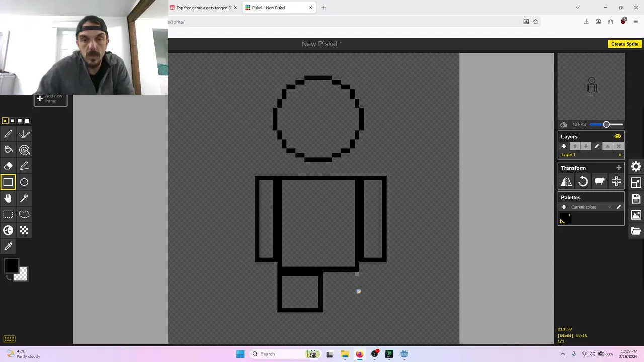The height and width of the screenshot is (362, 644).
Task: Swap primary and secondary colors
Action: (8, 278)
